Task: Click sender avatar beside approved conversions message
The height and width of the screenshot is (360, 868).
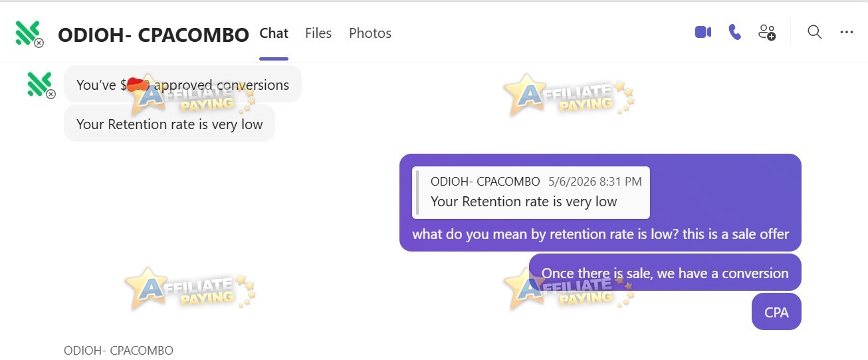Action: (40, 85)
